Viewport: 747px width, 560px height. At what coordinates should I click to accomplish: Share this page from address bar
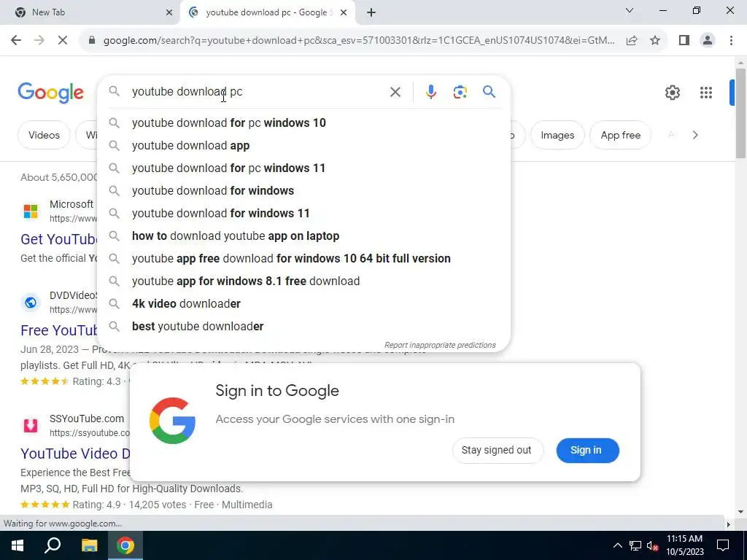click(632, 41)
